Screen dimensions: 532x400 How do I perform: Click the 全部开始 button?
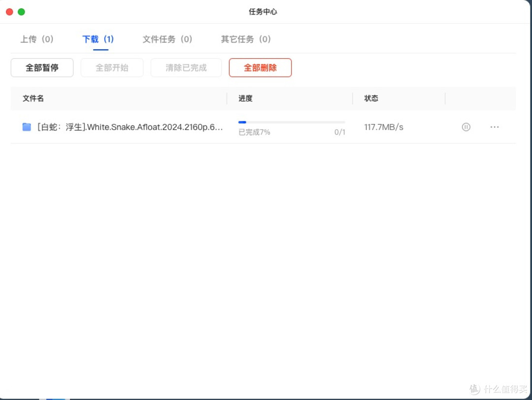click(x=112, y=67)
